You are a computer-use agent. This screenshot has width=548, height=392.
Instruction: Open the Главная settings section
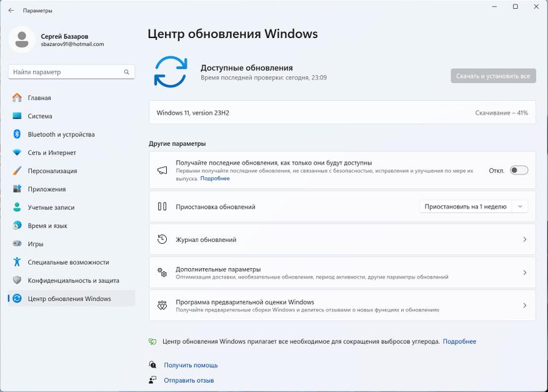(71, 98)
